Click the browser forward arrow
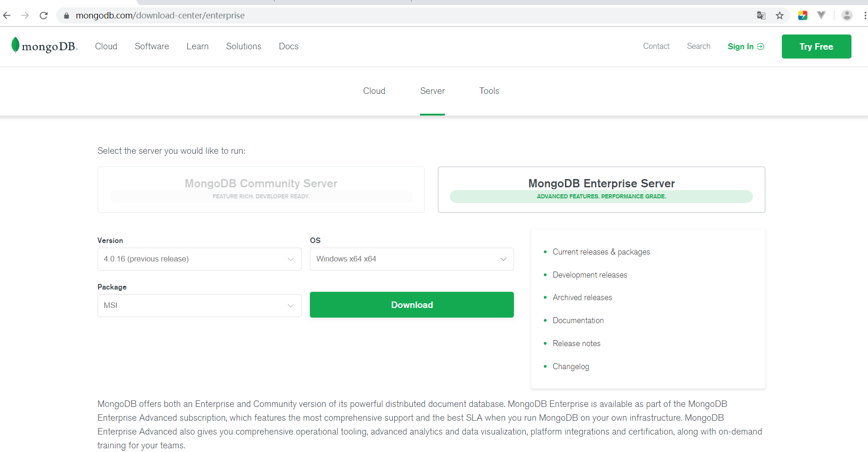 point(25,16)
